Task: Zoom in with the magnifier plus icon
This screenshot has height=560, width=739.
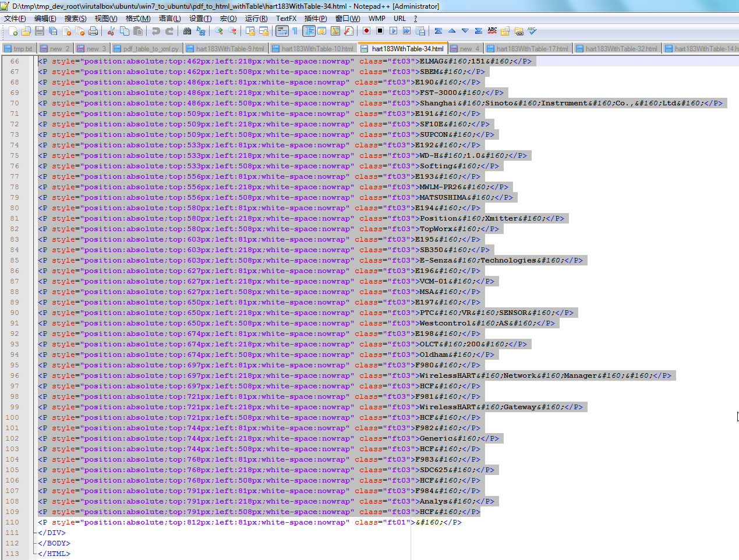Action: (x=219, y=31)
